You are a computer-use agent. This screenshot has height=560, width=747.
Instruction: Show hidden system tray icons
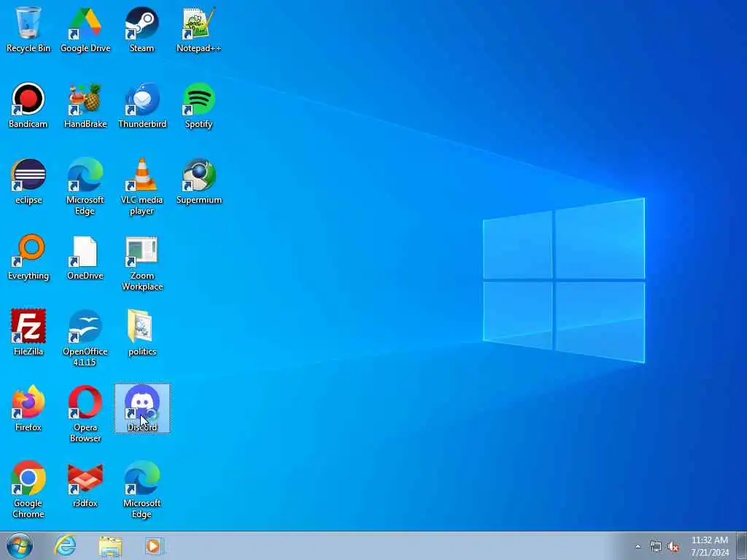click(638, 547)
